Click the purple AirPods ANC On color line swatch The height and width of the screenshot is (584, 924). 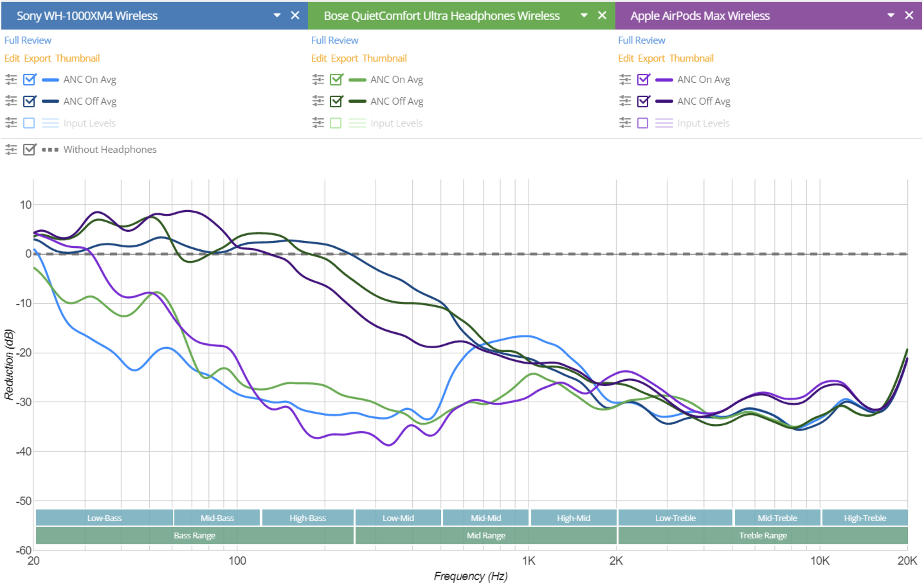point(664,80)
